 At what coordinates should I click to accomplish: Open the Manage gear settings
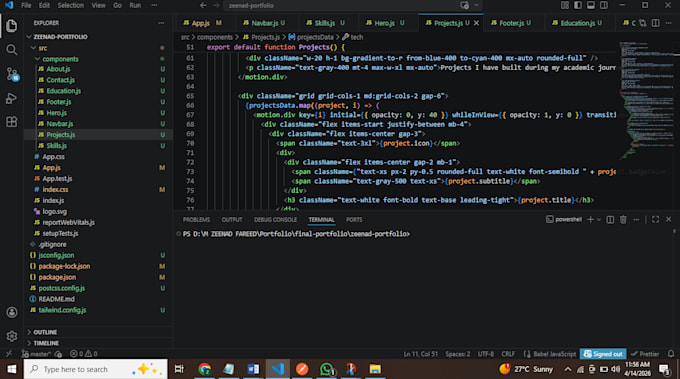pyautogui.click(x=12, y=336)
